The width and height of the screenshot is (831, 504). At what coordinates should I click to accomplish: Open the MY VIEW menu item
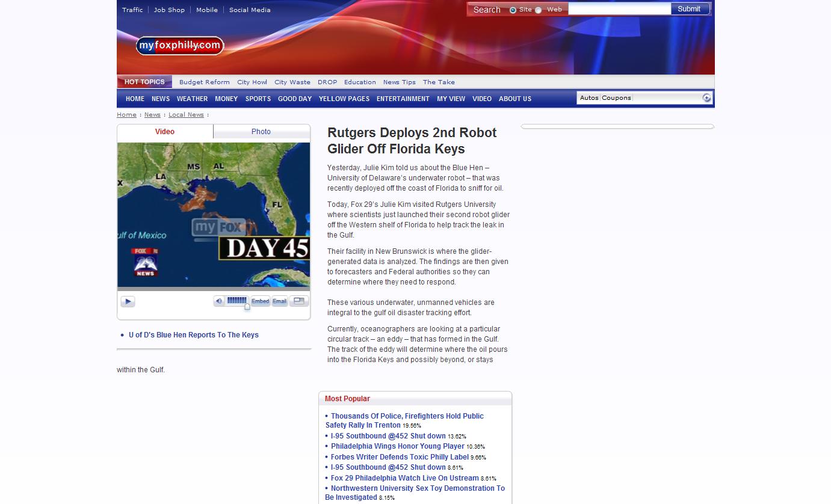tap(451, 99)
